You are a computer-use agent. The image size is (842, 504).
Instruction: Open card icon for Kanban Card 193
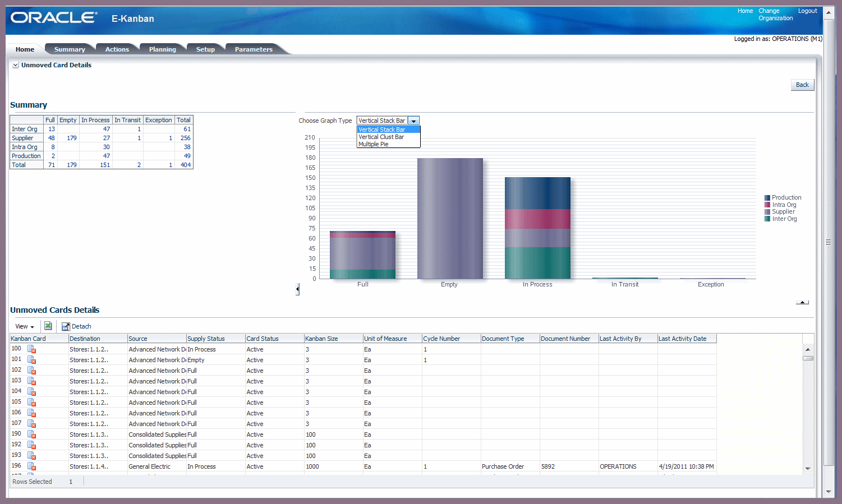click(31, 456)
